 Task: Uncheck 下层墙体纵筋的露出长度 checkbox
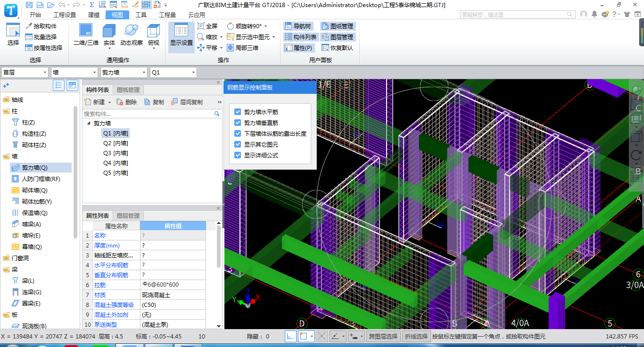tap(238, 133)
